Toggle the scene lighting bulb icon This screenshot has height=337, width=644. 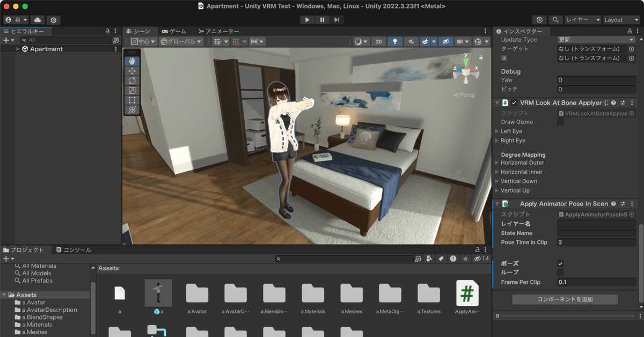tap(394, 41)
